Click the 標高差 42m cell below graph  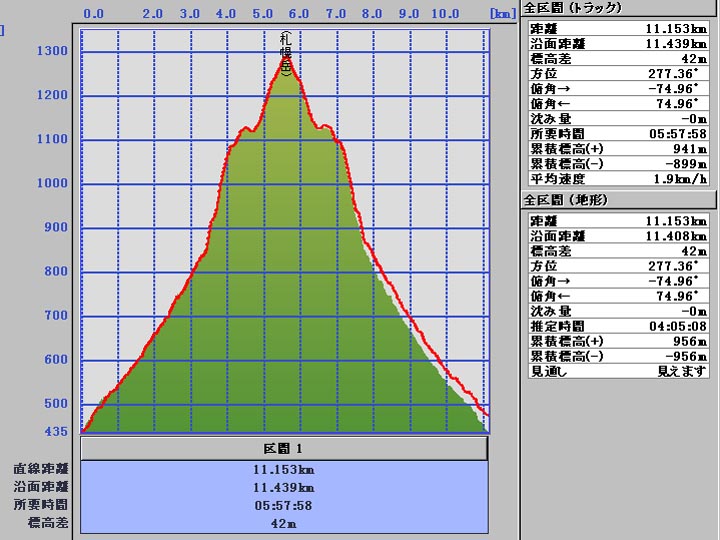pyautogui.click(x=284, y=523)
